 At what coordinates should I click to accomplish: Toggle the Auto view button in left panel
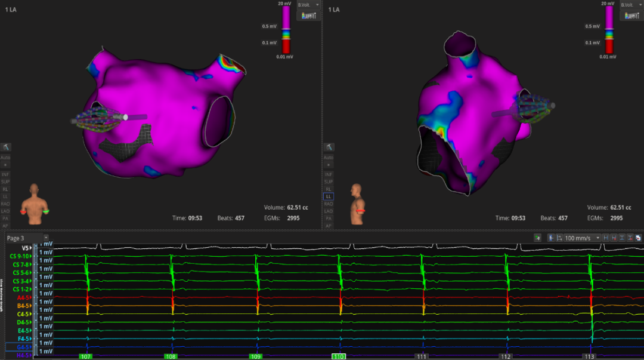tap(5, 158)
